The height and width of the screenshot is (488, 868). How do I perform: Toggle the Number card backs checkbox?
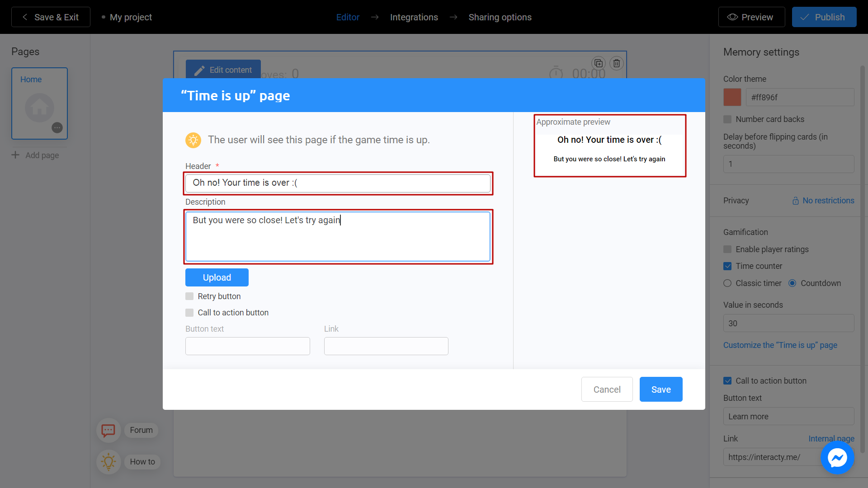pos(728,119)
